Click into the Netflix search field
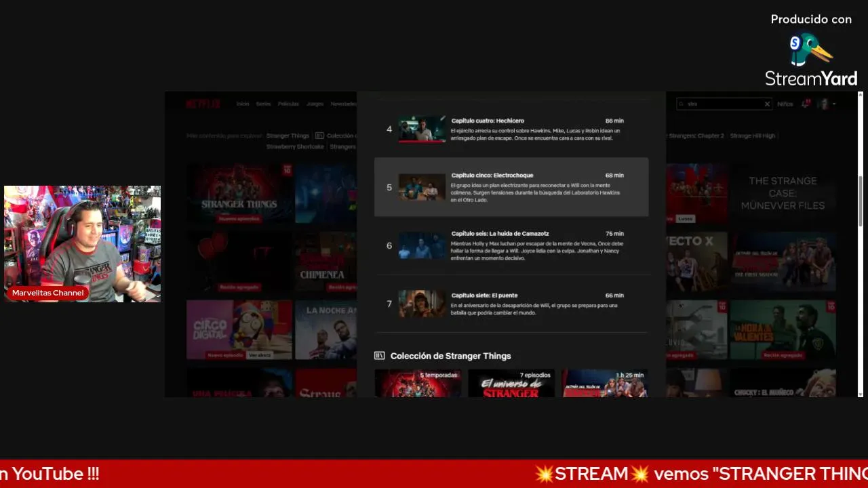 724,104
